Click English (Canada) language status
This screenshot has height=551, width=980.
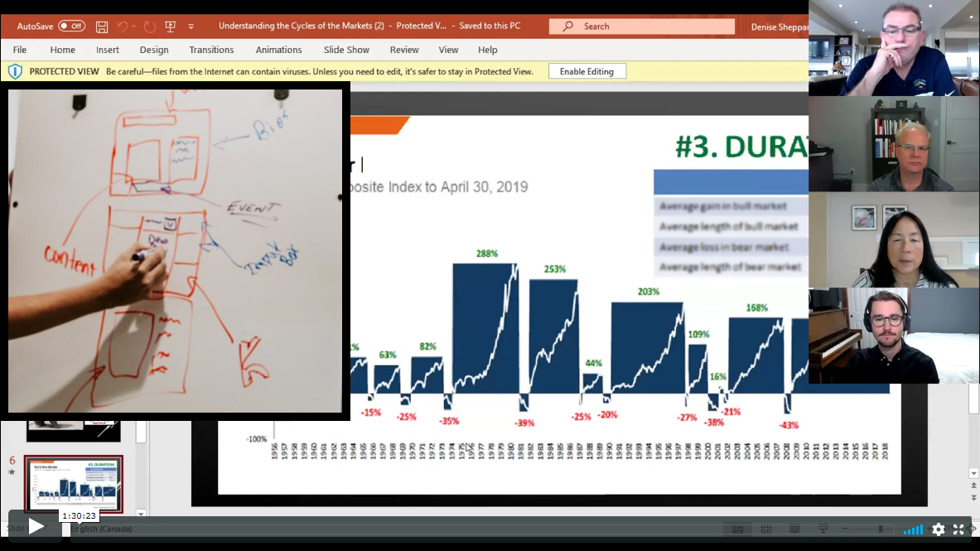(x=101, y=529)
